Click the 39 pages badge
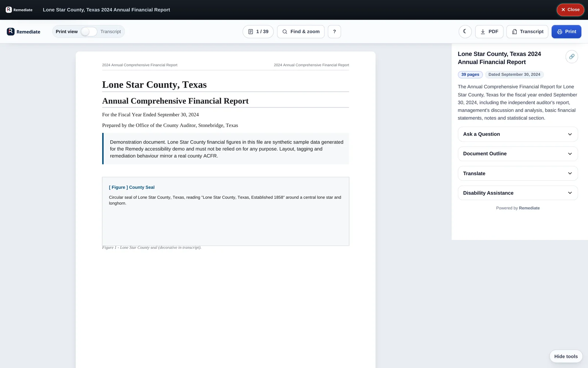 (470, 75)
